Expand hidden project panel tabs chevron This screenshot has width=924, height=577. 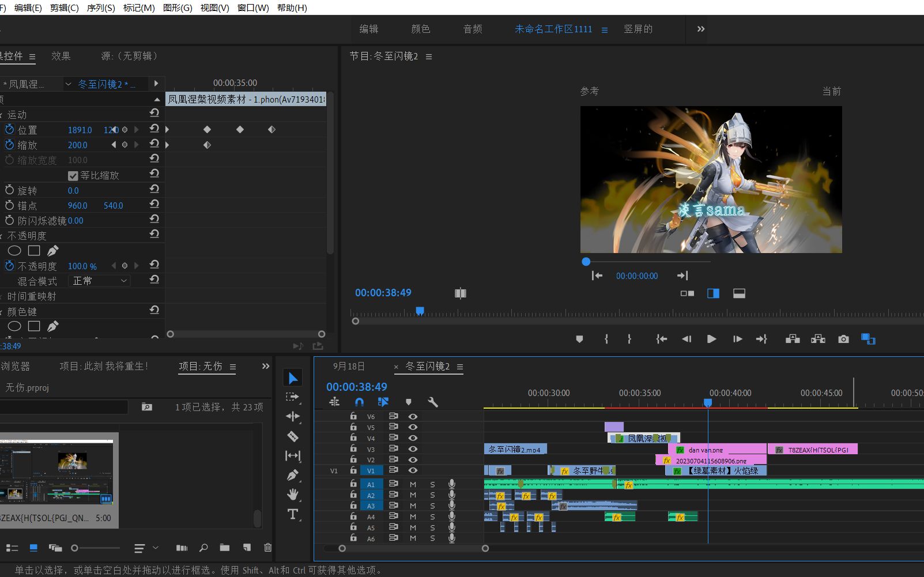click(266, 366)
